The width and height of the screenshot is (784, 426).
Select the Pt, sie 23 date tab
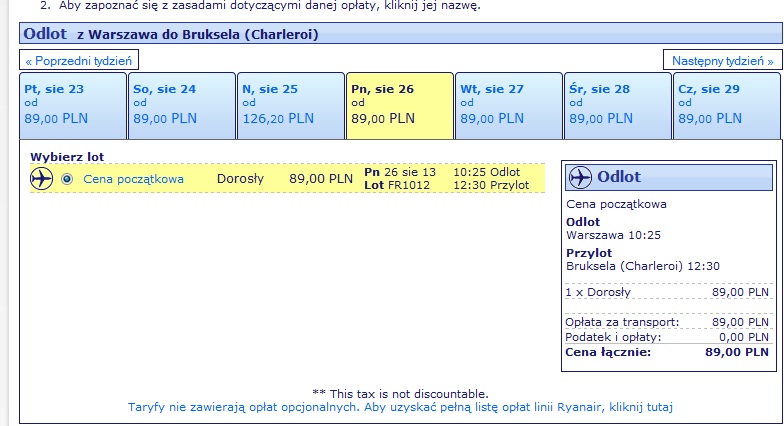(73, 106)
